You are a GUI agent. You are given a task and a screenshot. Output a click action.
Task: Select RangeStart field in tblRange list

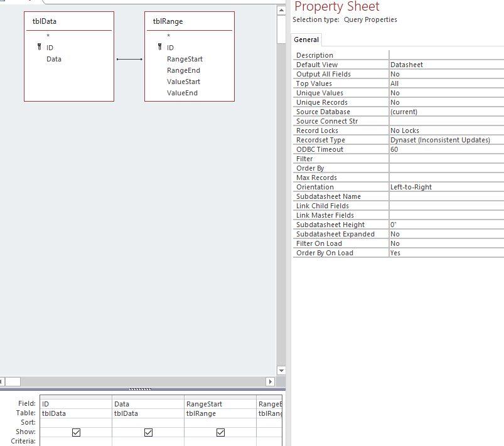coord(185,59)
